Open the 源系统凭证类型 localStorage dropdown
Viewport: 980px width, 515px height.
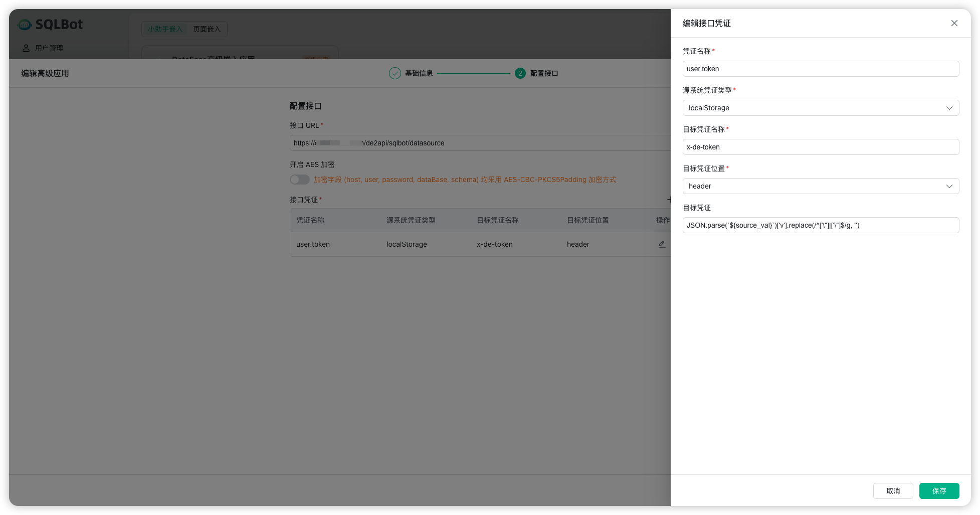821,108
